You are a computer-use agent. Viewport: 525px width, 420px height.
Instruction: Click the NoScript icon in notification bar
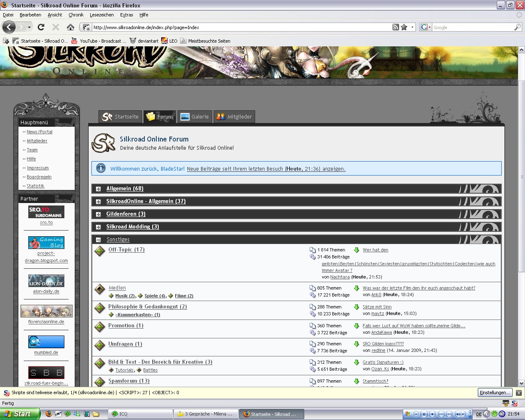6,393
